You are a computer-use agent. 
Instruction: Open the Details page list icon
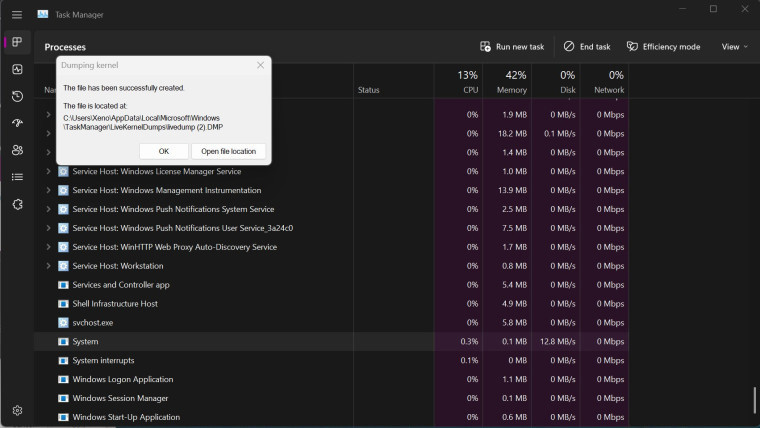(17, 177)
